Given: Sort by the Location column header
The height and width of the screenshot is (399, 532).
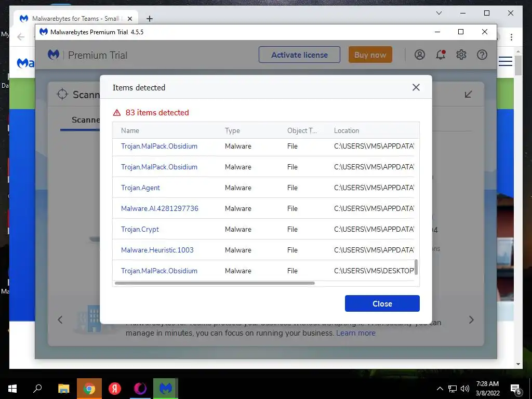Looking at the screenshot, I should 347,130.
